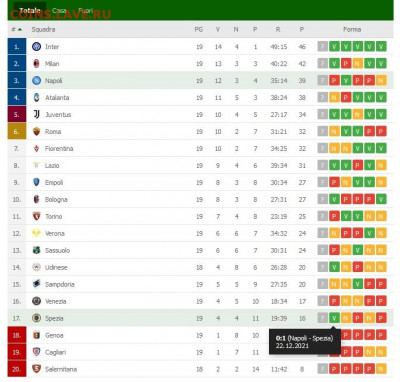400x382 pixels.
Task: Switch to the Totale tab
Action: [30, 10]
